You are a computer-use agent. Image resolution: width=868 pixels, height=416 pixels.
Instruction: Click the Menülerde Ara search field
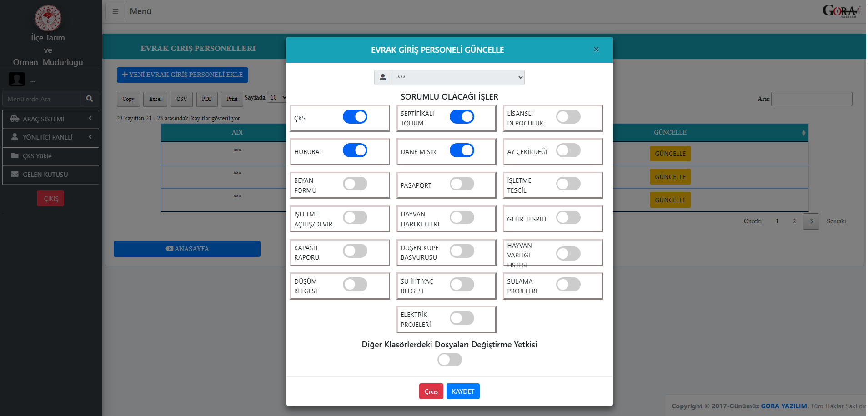pos(41,99)
